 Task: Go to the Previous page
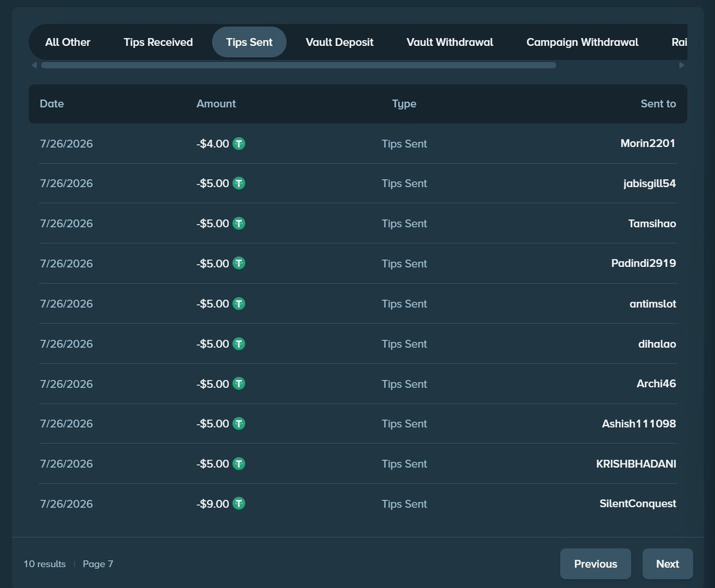point(595,564)
